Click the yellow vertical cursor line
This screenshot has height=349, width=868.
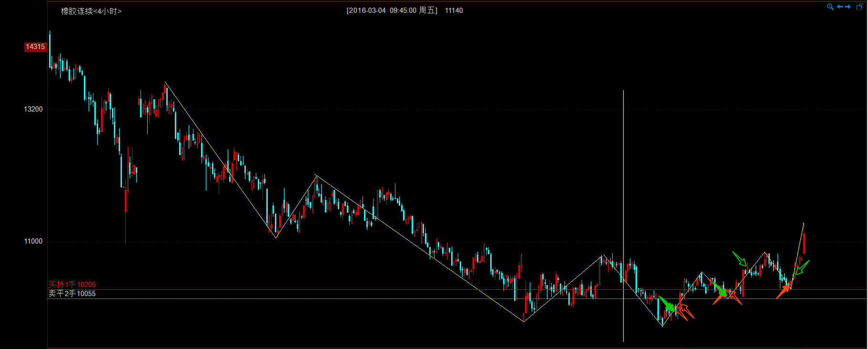coord(623,216)
